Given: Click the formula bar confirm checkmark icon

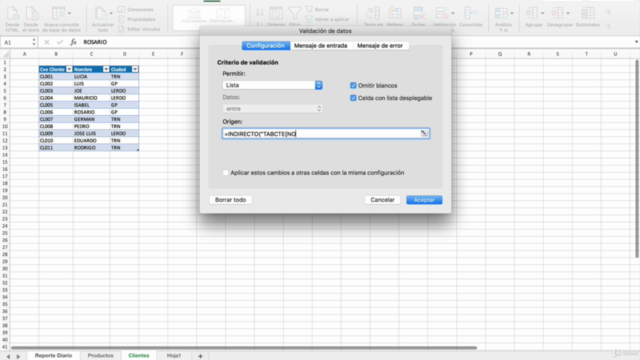Looking at the screenshot, I should tap(60, 42).
